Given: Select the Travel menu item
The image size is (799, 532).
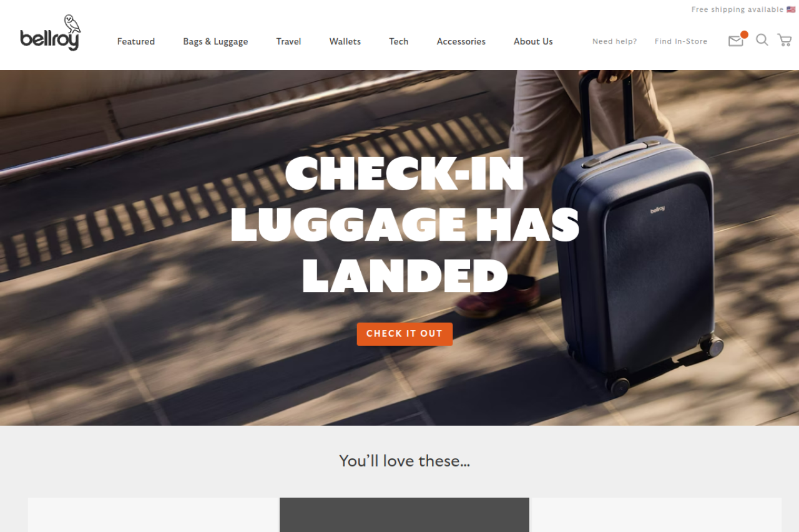Looking at the screenshot, I should coord(289,42).
